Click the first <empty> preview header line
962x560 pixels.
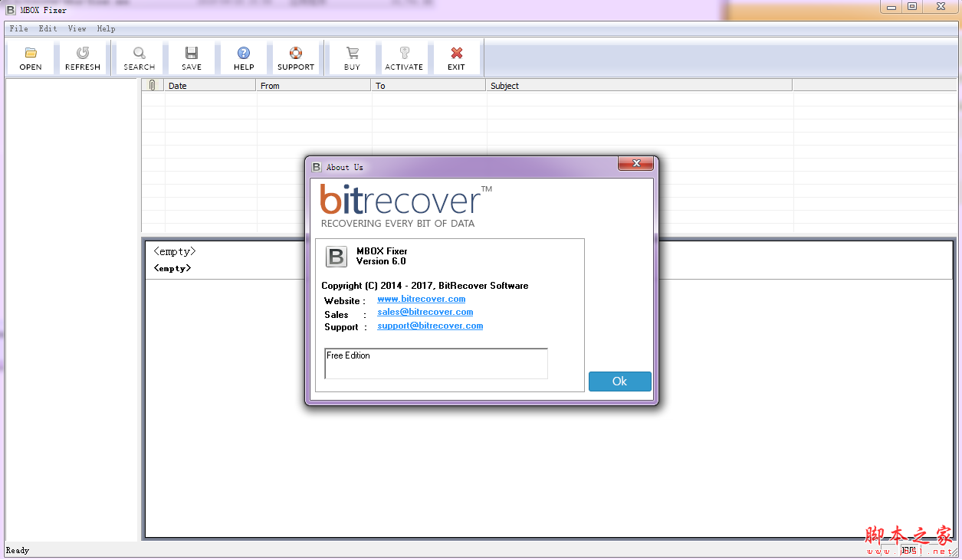point(175,251)
